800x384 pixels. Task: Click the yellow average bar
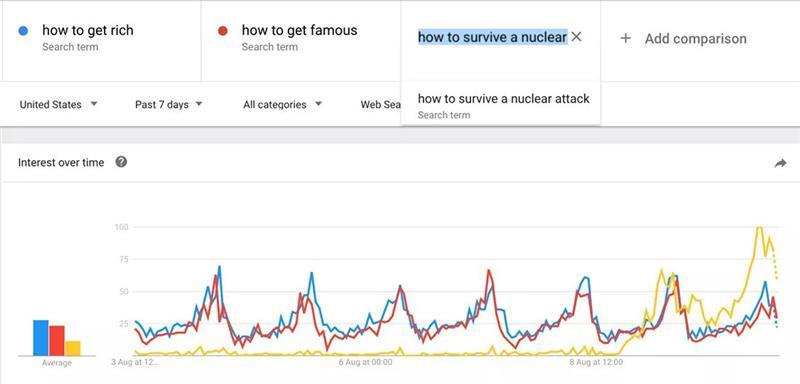pos(72,348)
